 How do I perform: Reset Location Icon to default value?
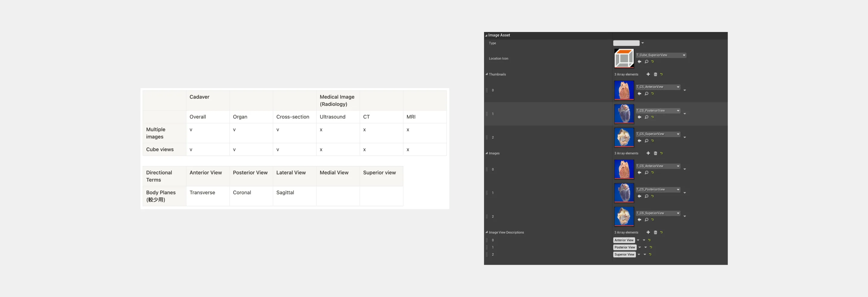(x=653, y=62)
